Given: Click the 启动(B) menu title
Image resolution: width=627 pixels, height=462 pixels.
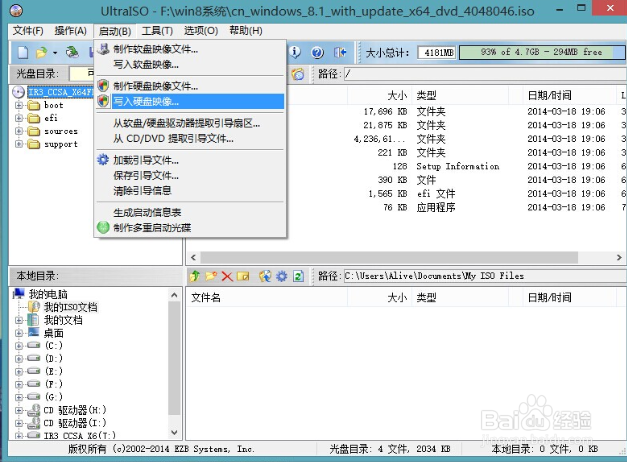Looking at the screenshot, I should pyautogui.click(x=115, y=31).
